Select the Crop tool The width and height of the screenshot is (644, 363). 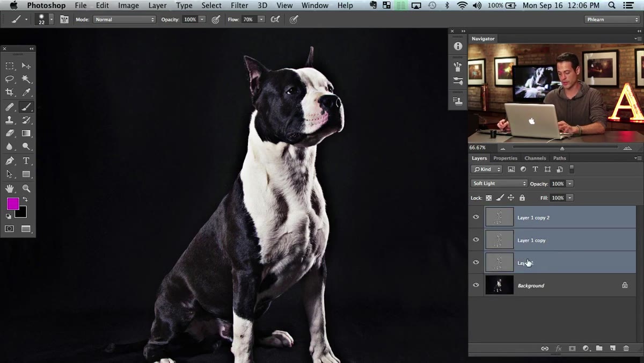click(x=10, y=92)
